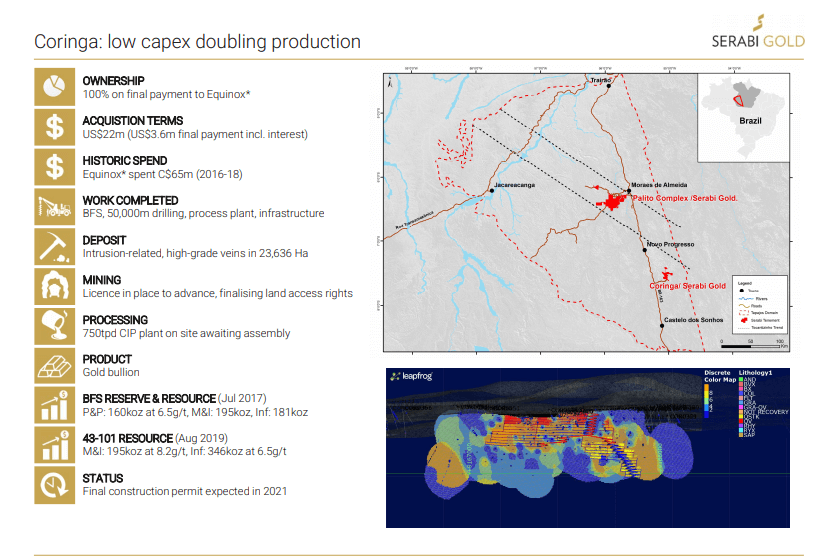Click the 'Trairão' town label on map
824x558 pixels.
click(600, 80)
